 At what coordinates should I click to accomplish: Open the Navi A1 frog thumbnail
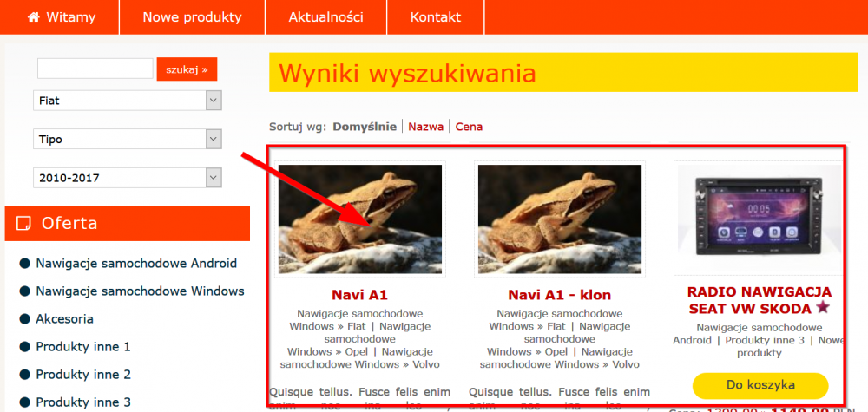coord(360,219)
